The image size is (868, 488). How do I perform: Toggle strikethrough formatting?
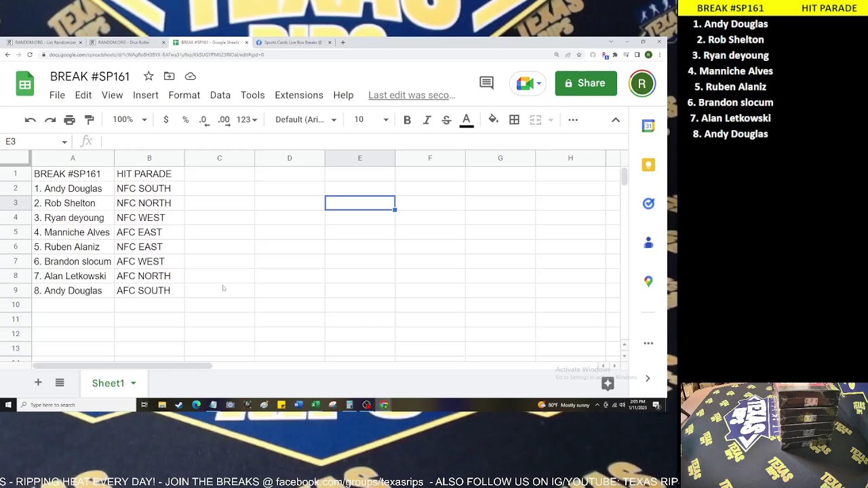[446, 120]
